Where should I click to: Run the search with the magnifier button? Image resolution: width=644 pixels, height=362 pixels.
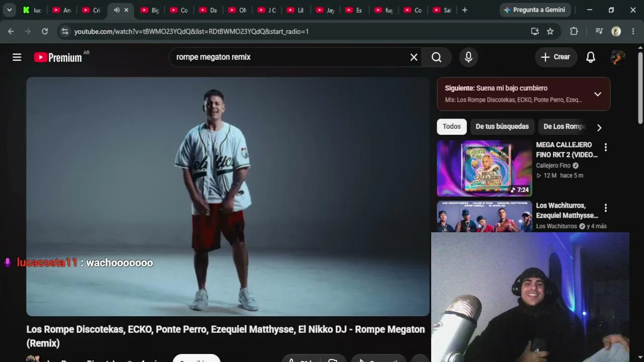[437, 57]
